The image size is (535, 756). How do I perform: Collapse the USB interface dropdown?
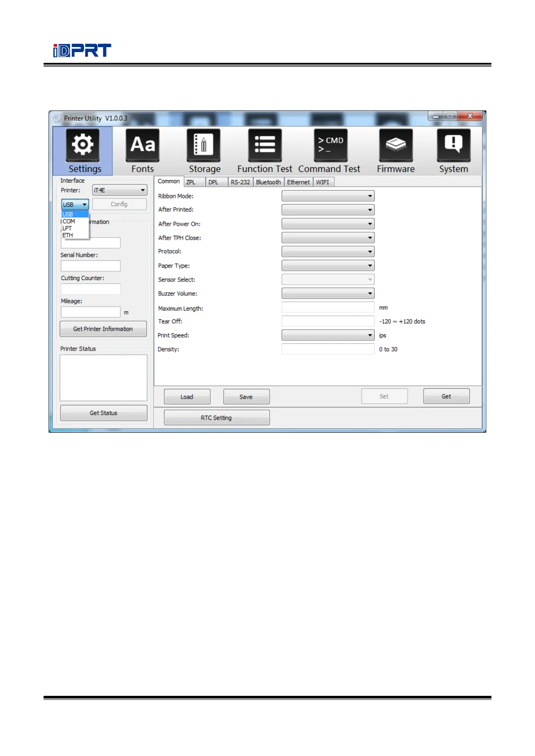pos(75,204)
